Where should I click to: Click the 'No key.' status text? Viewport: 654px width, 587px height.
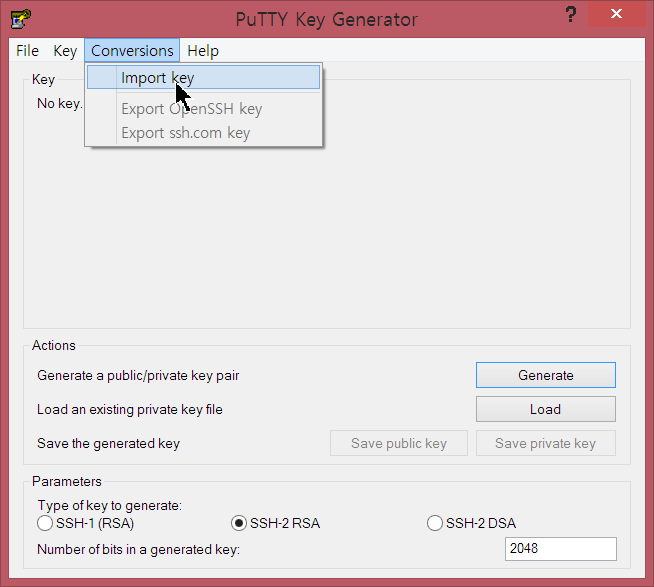60,103
